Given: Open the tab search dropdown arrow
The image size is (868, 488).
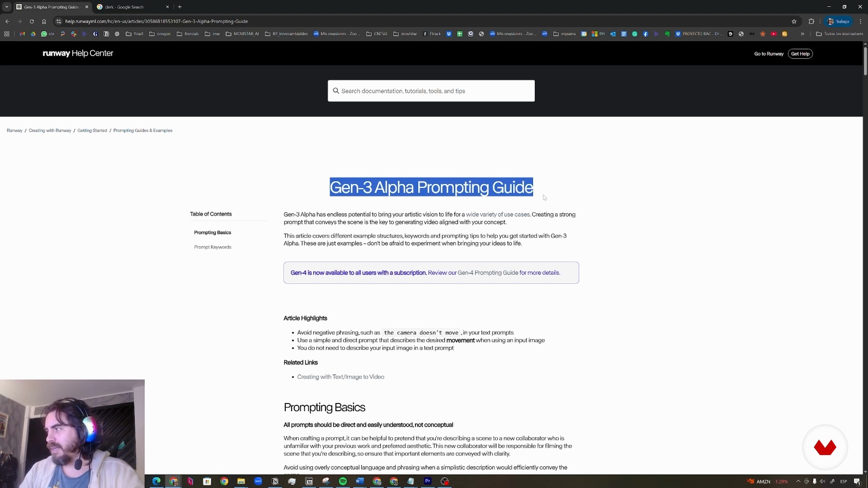Looking at the screenshot, I should 7,7.
